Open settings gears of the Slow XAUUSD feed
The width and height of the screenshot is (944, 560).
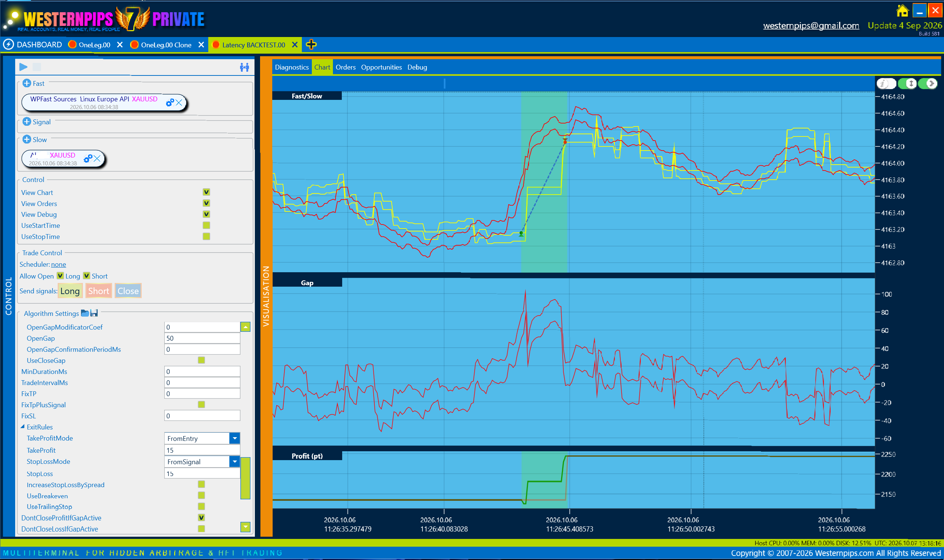pos(88,158)
